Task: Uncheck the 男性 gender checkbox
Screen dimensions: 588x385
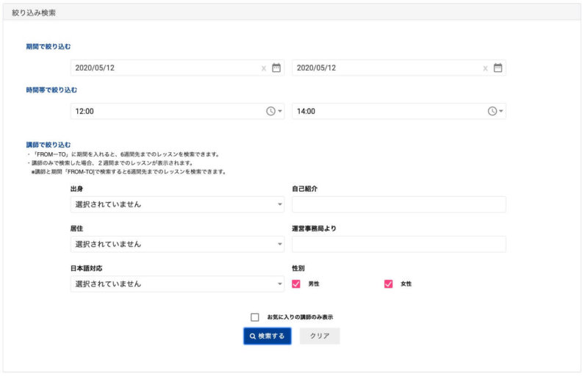Action: [297, 284]
